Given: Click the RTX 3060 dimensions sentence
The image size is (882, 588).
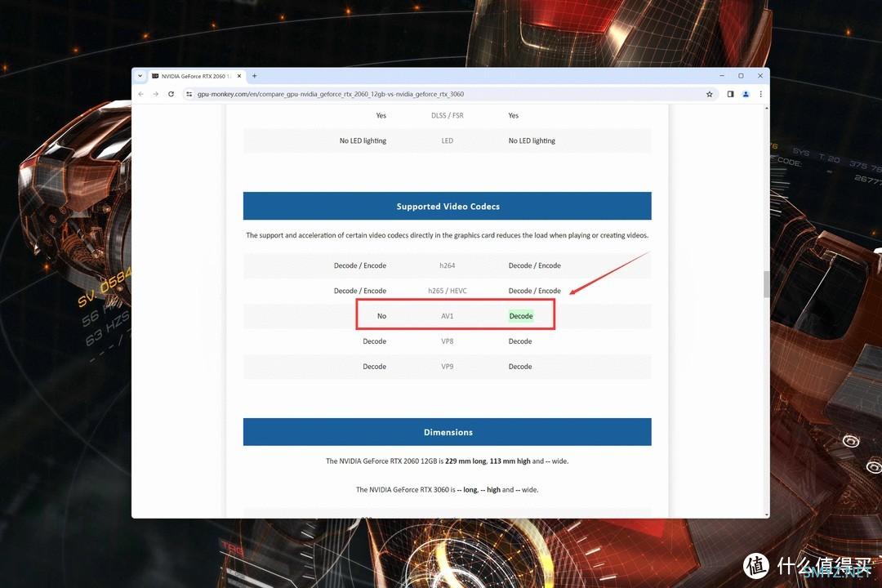Looking at the screenshot, I should tap(448, 489).
